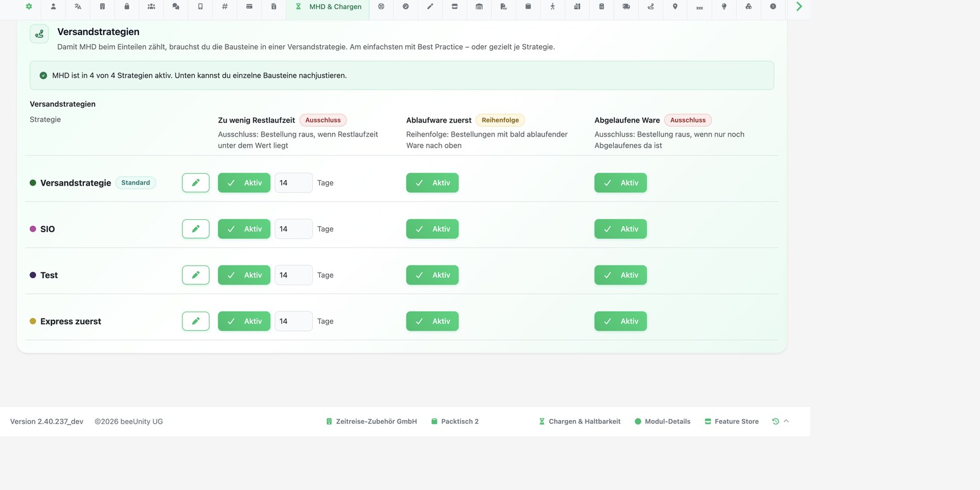Toggle Abgelaufene Ware Aktiv for SIO

[620, 229]
